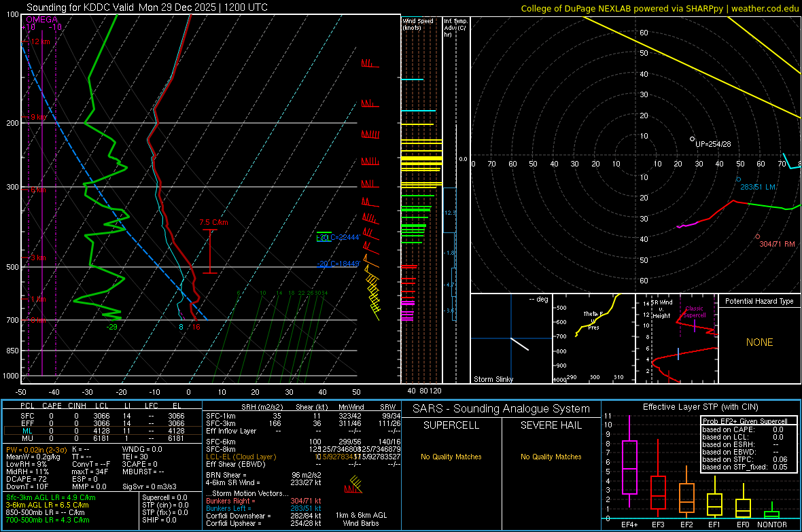802x532 pixels.
Task: Click the SARS - Sounding Analogue System heading
Action: 502,409
